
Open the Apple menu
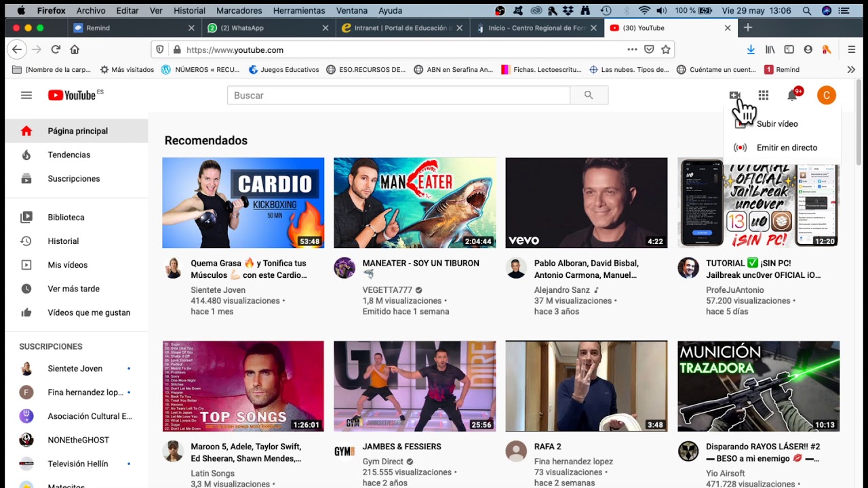point(20,11)
